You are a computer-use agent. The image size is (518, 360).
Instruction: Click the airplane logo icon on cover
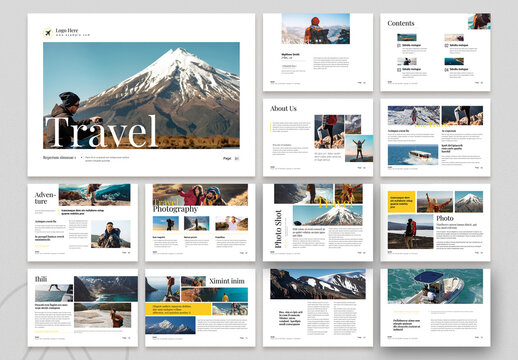coord(48,33)
